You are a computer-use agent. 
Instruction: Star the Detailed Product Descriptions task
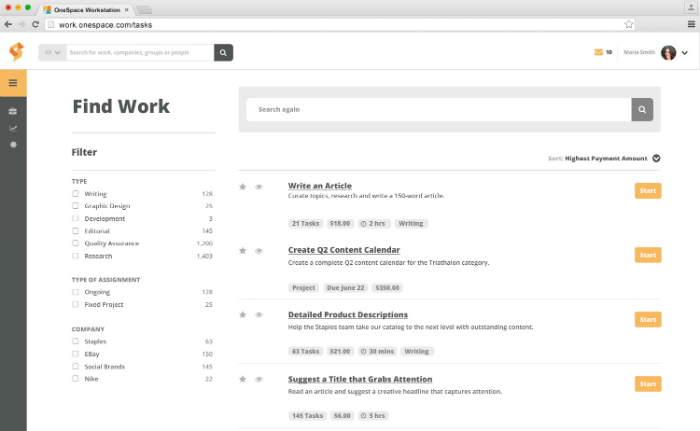point(242,315)
